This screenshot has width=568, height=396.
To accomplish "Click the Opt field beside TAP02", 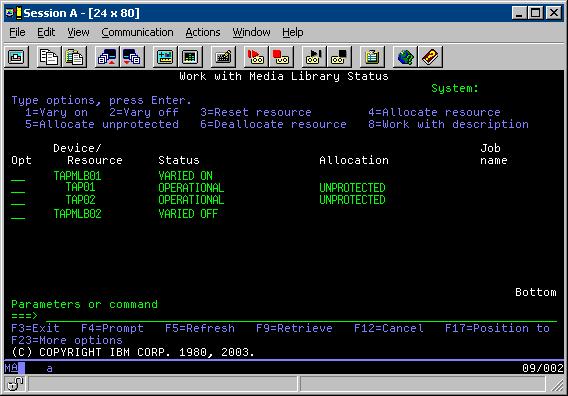I will (18, 200).
